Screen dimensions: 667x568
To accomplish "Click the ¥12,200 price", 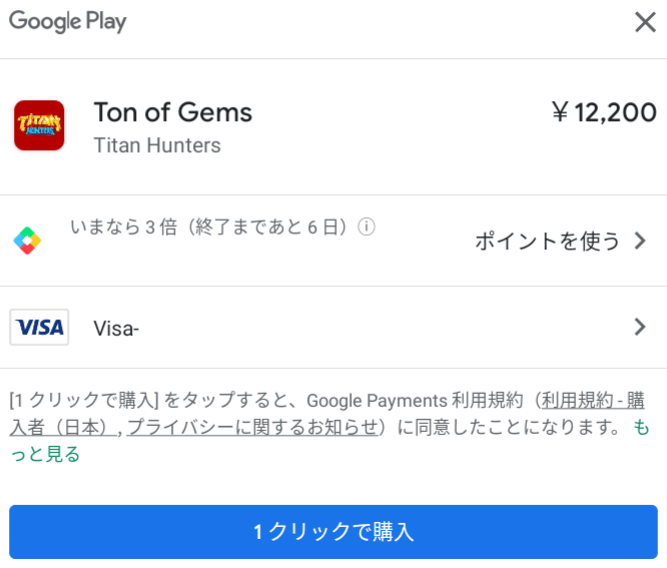I will pos(604,112).
